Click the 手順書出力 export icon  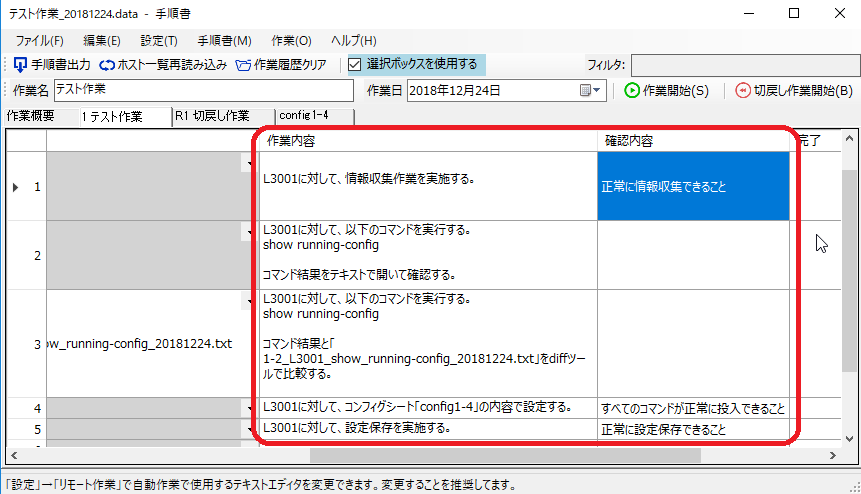(x=20, y=65)
